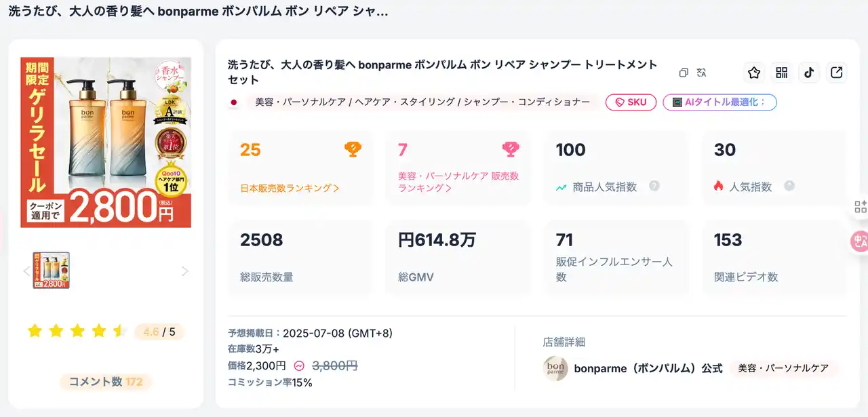The height and width of the screenshot is (417, 868).
Task: Open the floating apps grid widget
Action: [x=860, y=207]
